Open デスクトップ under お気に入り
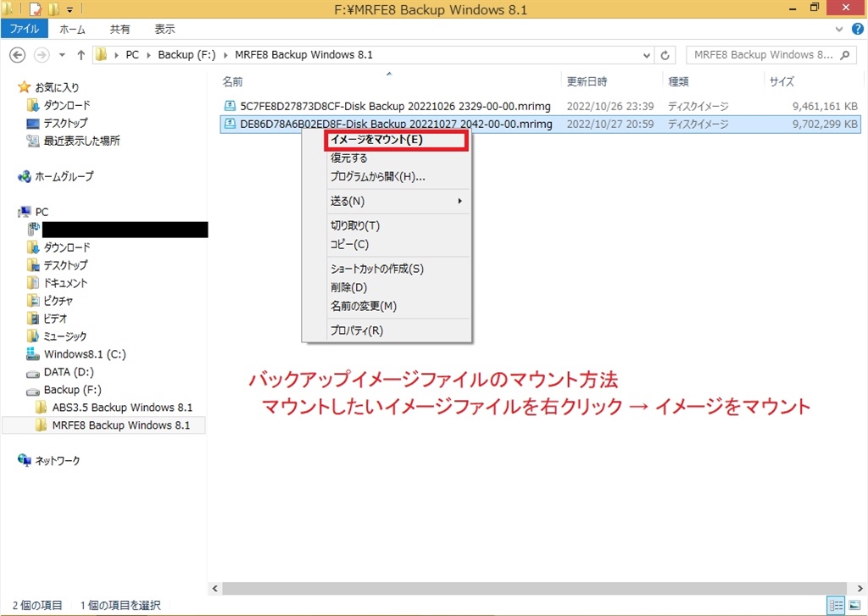Screen dimensions: 868x616 65,123
